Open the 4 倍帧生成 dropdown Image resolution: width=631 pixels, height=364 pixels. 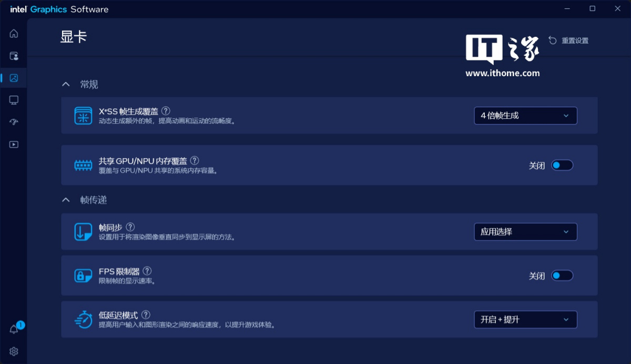525,116
